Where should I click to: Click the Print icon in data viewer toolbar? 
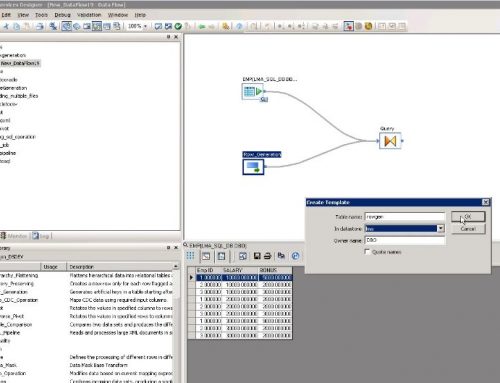coord(267,256)
